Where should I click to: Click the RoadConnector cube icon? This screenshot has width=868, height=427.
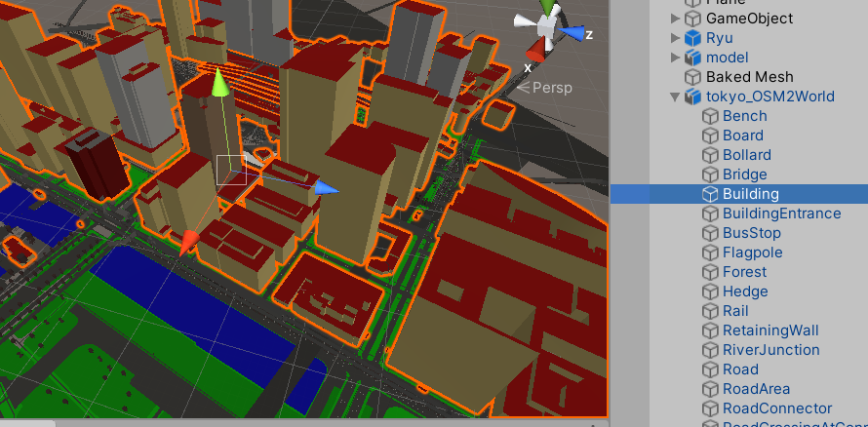710,408
